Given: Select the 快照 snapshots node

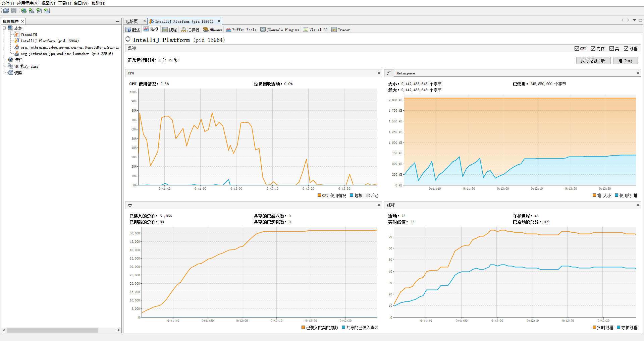Looking at the screenshot, I should (x=18, y=73).
